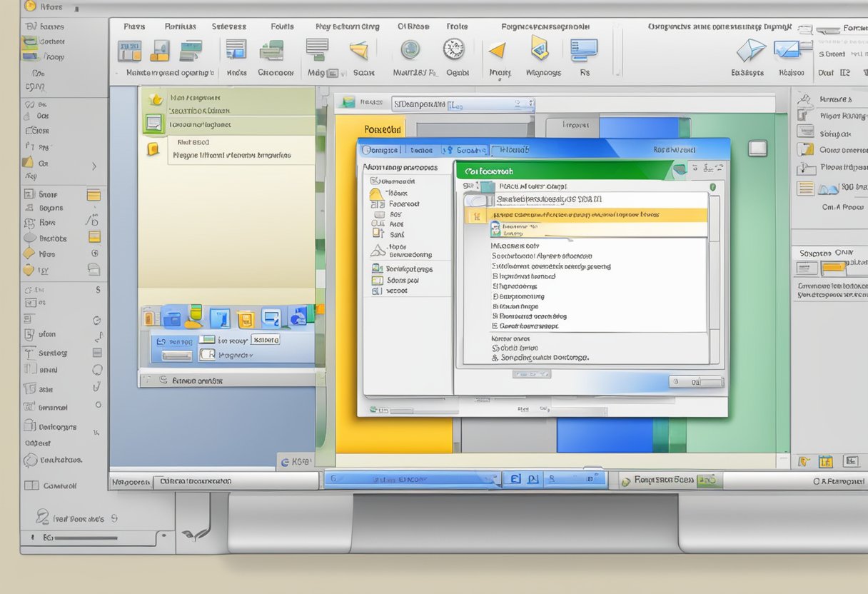The width and height of the screenshot is (868, 594).
Task: Open the Plars ribbon tab
Action: point(134,26)
